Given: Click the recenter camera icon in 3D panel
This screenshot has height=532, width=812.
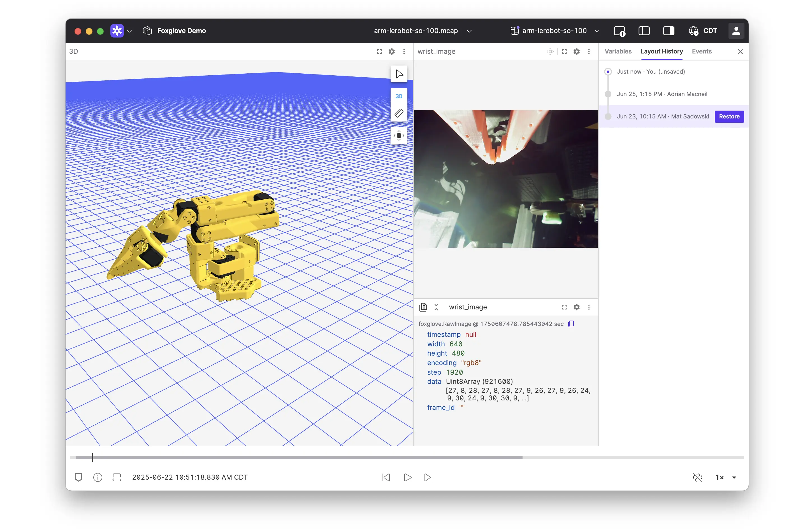Looking at the screenshot, I should point(399,136).
